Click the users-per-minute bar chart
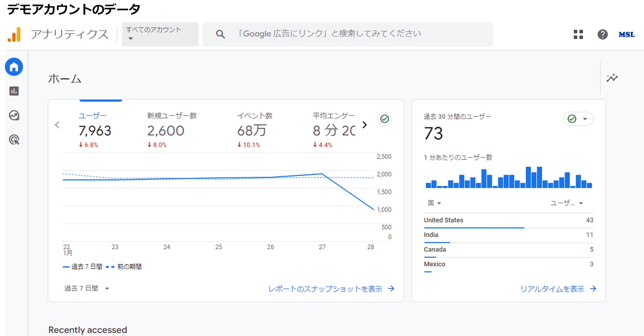 [509, 177]
